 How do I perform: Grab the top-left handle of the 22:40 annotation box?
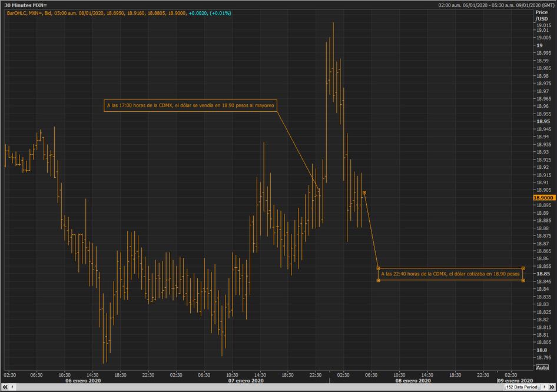point(378,268)
